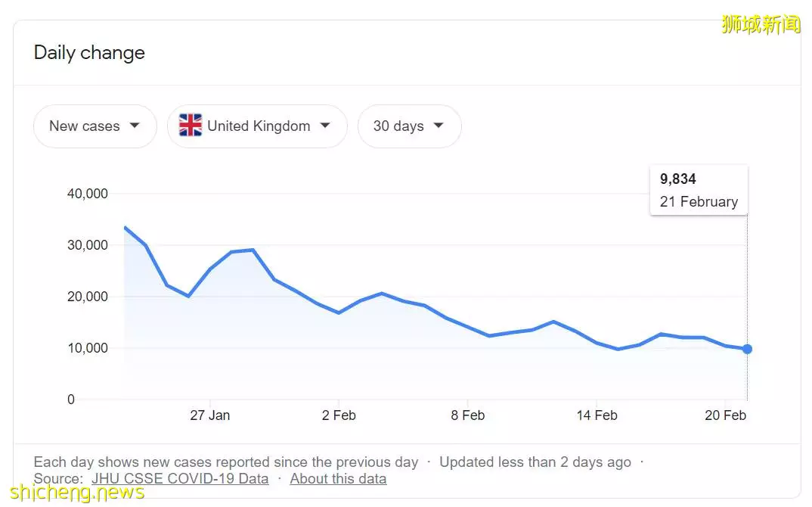The image size is (812, 507).
Task: Open the 30 days range dropdown
Action: click(x=409, y=126)
